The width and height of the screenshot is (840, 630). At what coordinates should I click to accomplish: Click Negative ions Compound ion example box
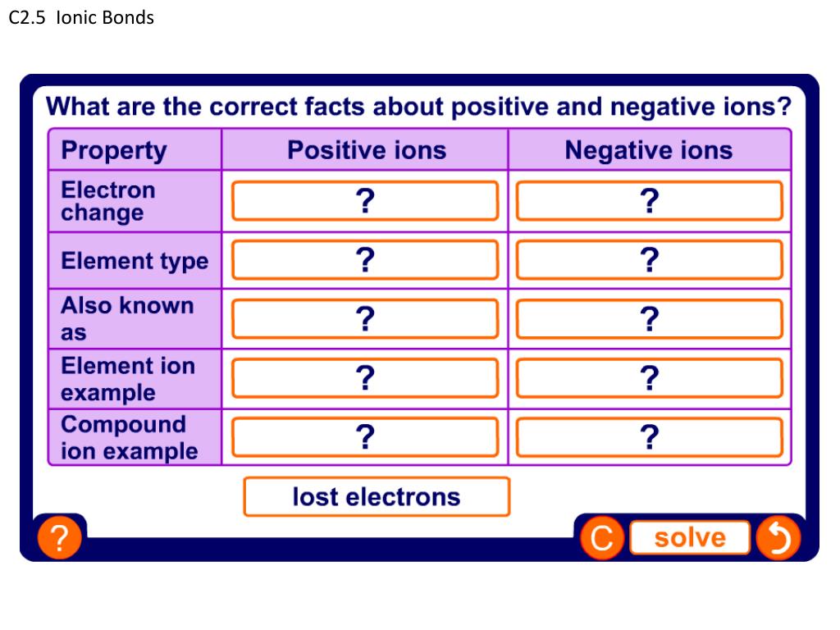click(x=649, y=437)
